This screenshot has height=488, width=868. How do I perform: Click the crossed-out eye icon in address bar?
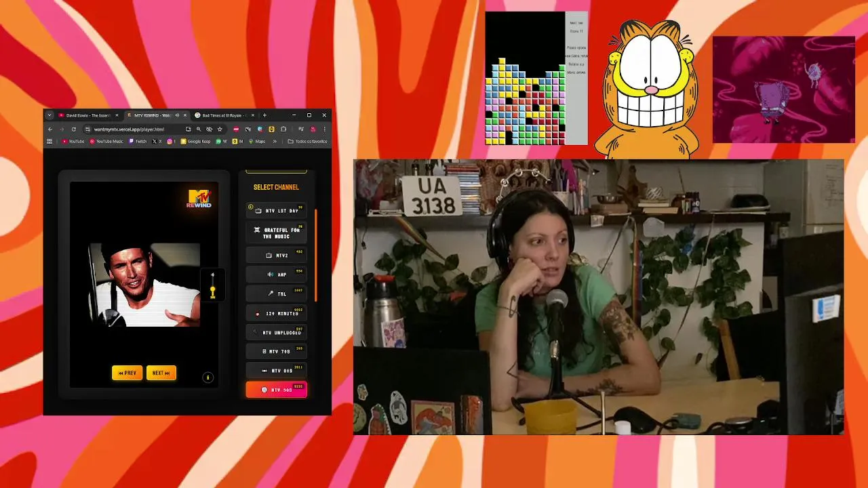click(209, 129)
